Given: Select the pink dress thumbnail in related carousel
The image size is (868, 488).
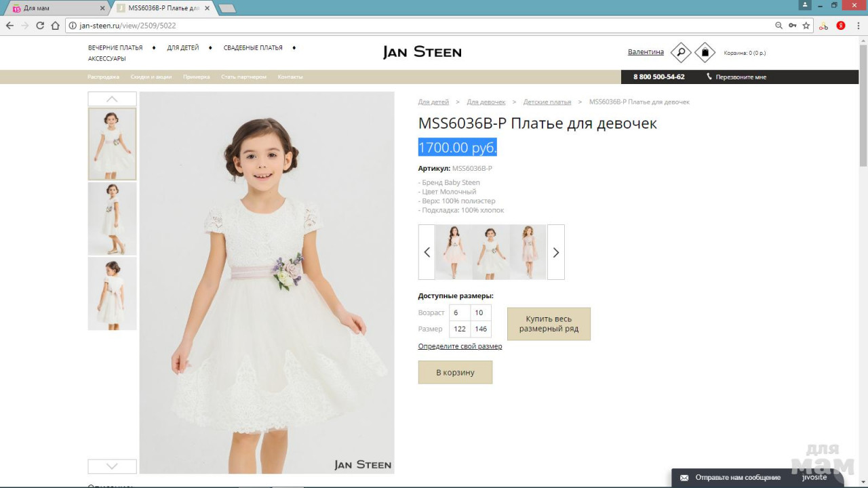Looking at the screenshot, I should (x=454, y=252).
